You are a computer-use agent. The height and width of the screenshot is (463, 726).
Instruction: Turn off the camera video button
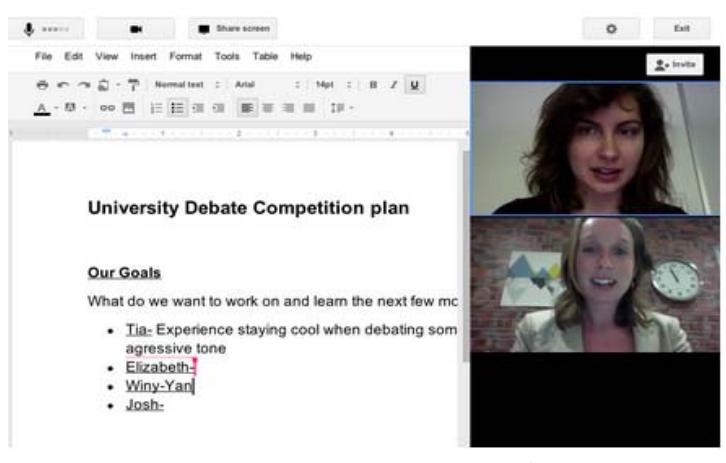point(136,29)
